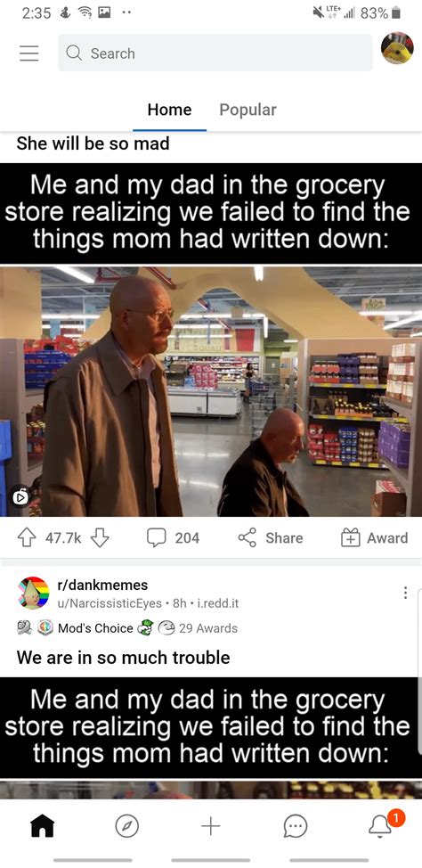This screenshot has height=868, width=422.
Task: Open the hamburger navigation menu
Action: [x=28, y=53]
